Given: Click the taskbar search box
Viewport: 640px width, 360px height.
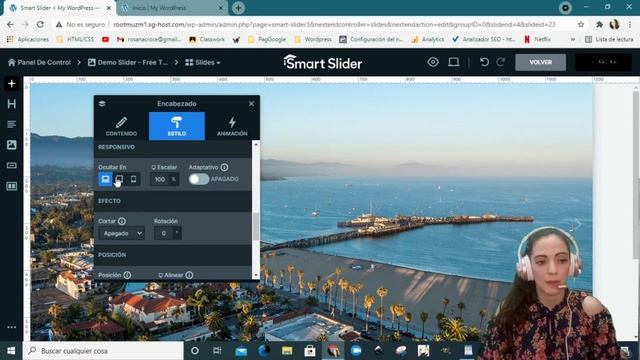Looking at the screenshot, I should pyautogui.click(x=103, y=351).
